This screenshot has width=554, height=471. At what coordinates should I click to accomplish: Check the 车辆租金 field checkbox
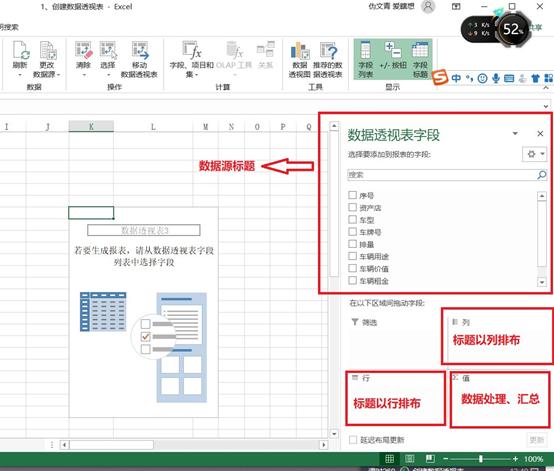coord(352,280)
